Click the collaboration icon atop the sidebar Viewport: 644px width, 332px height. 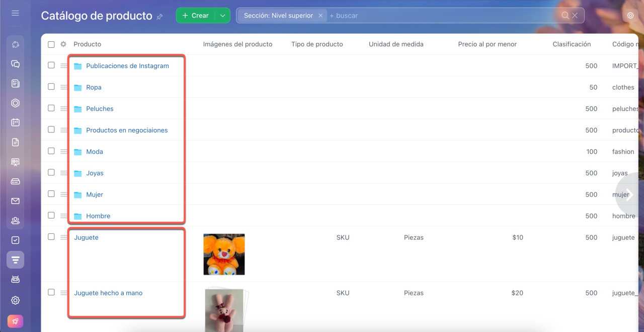click(x=15, y=44)
